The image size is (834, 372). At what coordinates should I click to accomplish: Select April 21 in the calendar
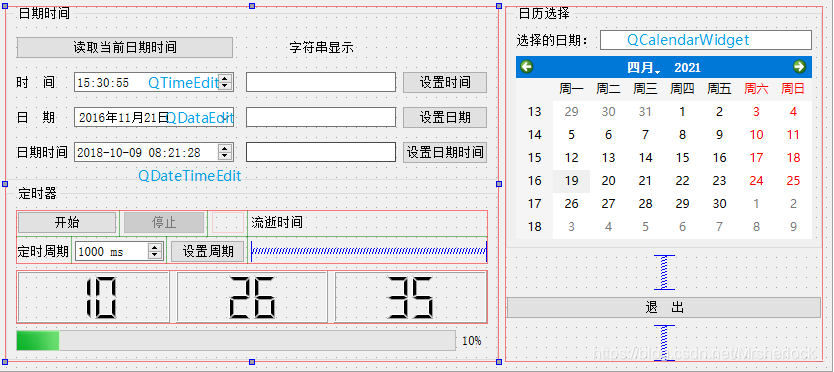(x=645, y=181)
